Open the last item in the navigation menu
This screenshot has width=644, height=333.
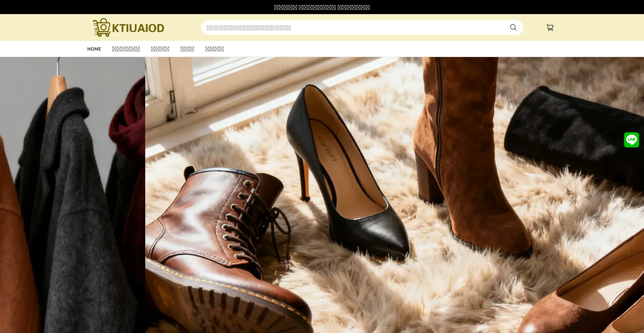click(214, 49)
